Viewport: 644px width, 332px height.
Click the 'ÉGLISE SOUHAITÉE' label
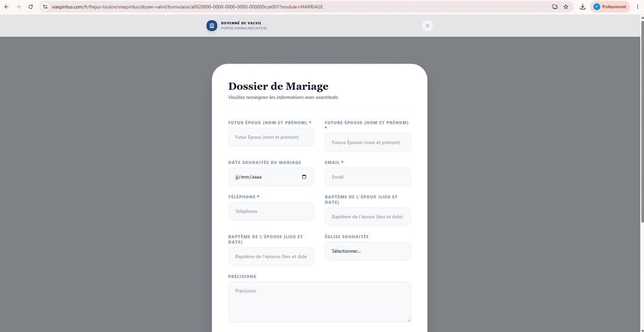pos(347,237)
